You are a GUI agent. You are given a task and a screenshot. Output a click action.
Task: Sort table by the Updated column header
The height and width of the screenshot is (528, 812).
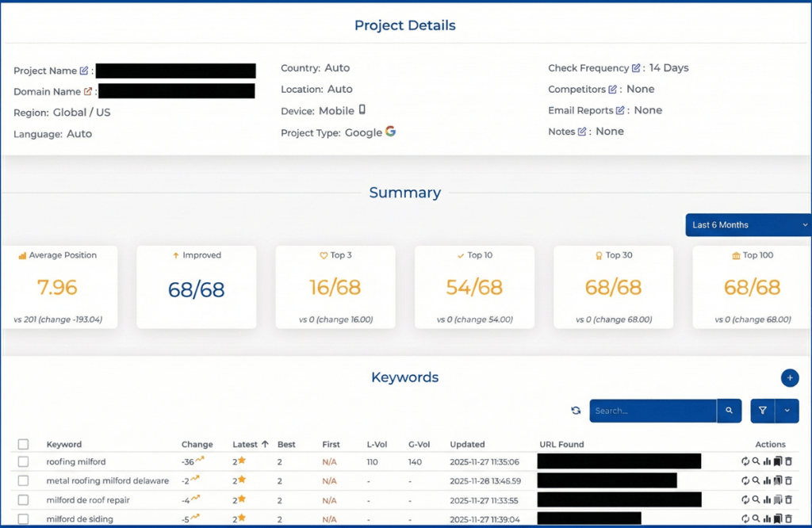[x=467, y=445]
